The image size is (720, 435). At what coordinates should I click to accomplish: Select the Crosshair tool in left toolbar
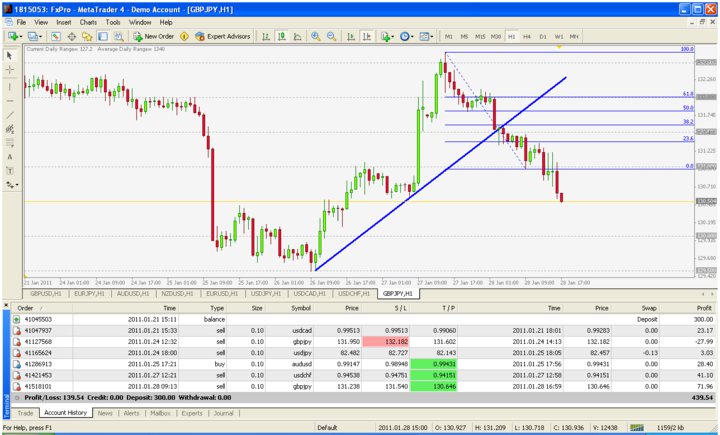click(x=10, y=71)
